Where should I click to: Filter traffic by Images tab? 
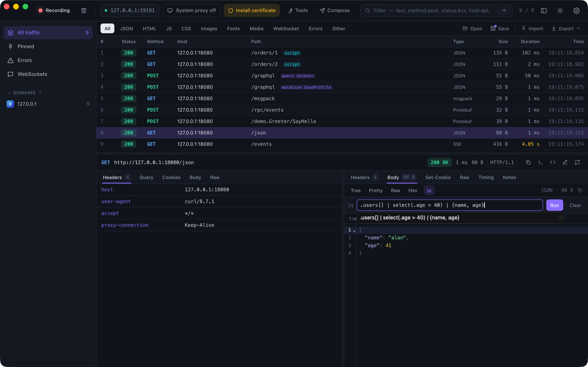(x=209, y=29)
